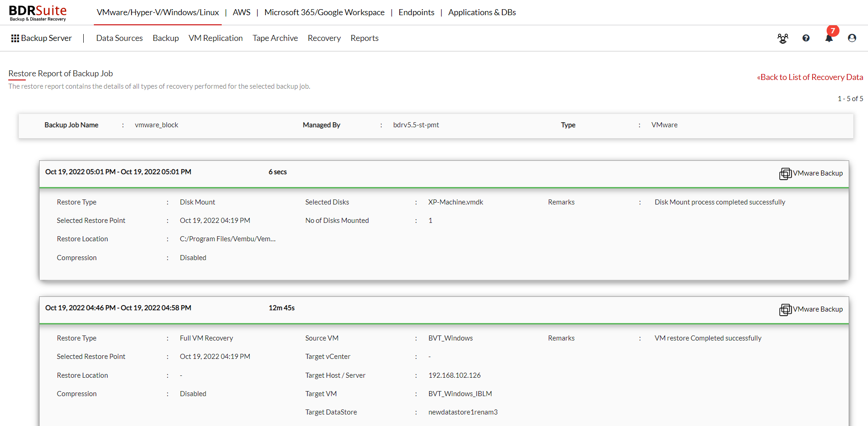
Task: Open the user community icon in header
Action: pyautogui.click(x=782, y=38)
